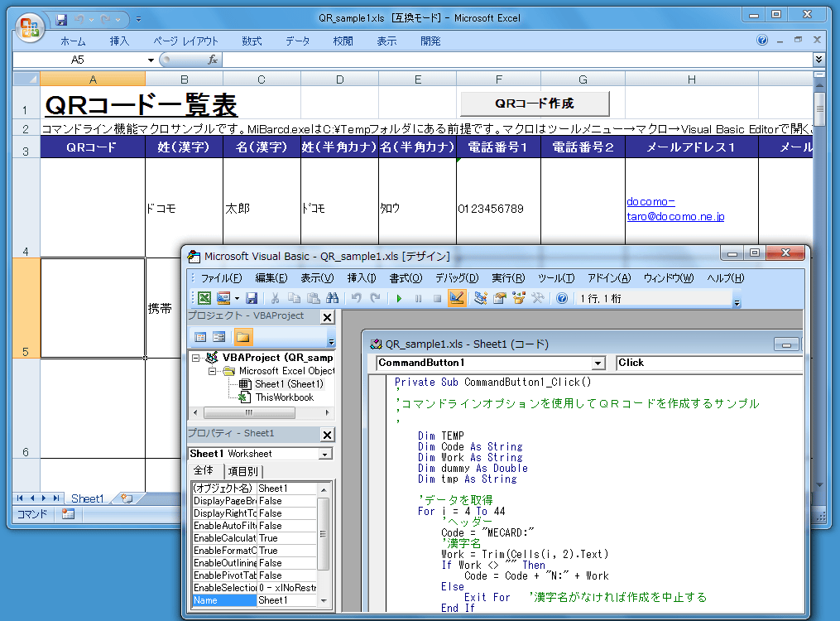Open the Click procedure dropdown box
840x621 pixels.
point(709,363)
